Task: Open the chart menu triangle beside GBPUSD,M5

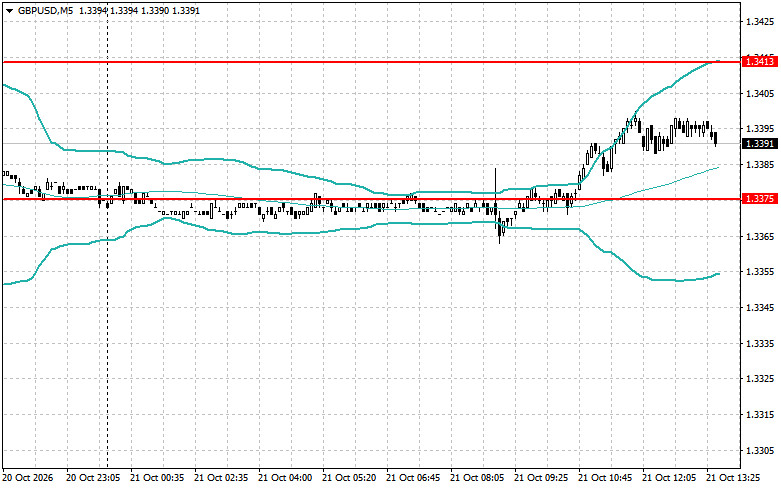Action: 9,11
